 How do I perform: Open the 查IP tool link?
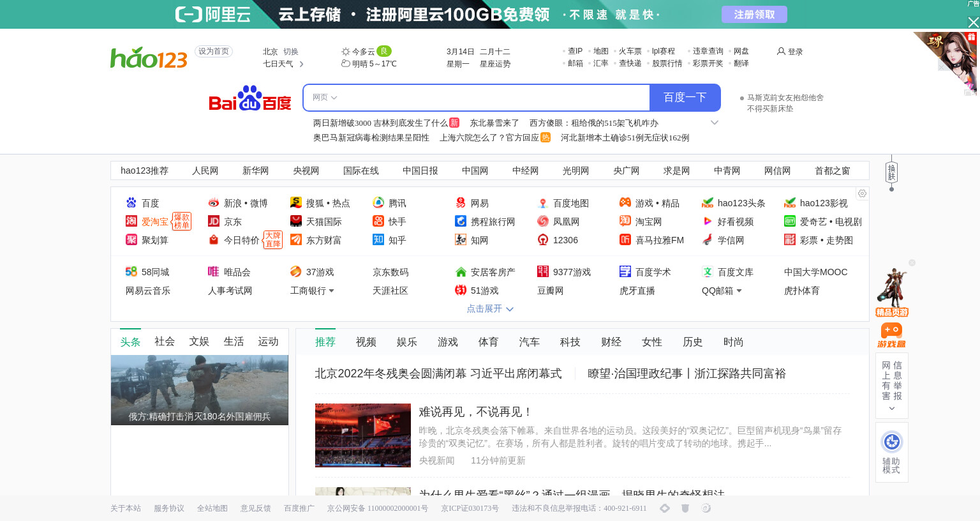[575, 51]
